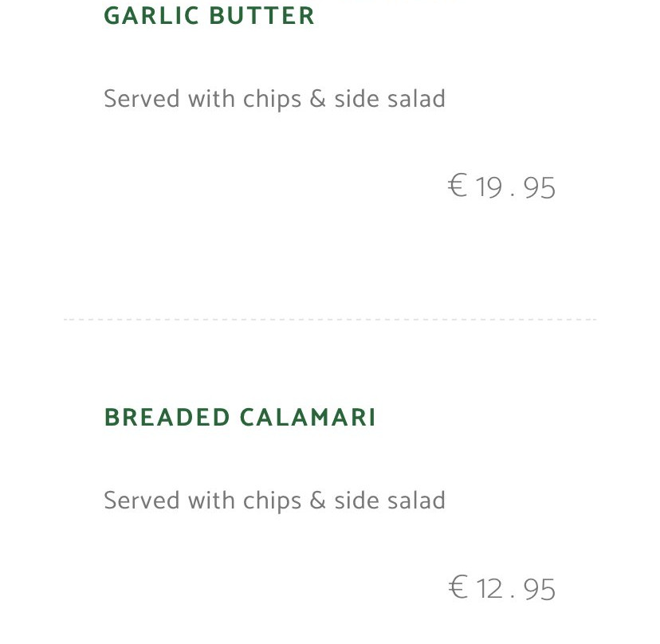This screenshot has width=660, height=644.
Task: Click the word chips under BREADED CALAMARI
Action: point(272,502)
